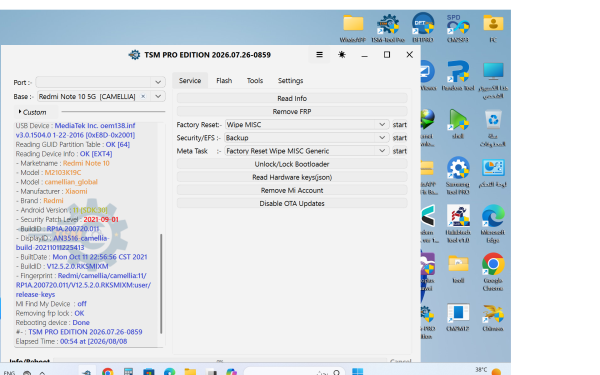The height and width of the screenshot is (375, 600).
Task: Click the Security Patch Level 2021-09-01 text
Action: tap(101, 220)
